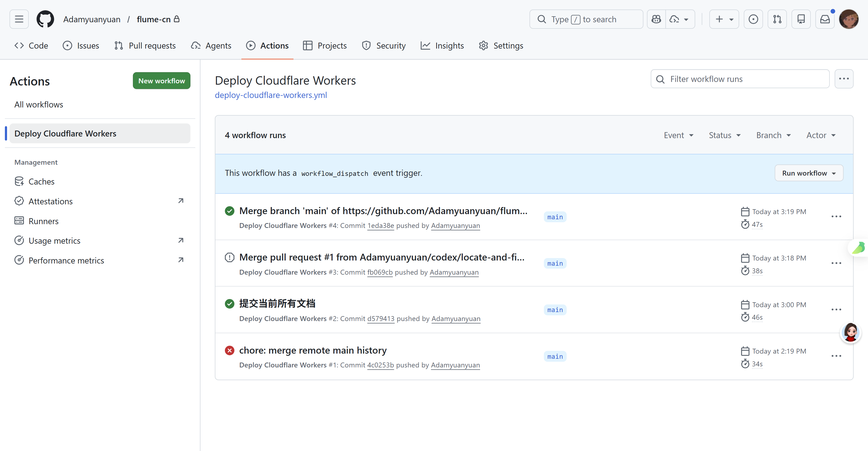Viewport: 868px width, 451px height.
Task: Open commit fb069cb link
Action: (x=380, y=272)
